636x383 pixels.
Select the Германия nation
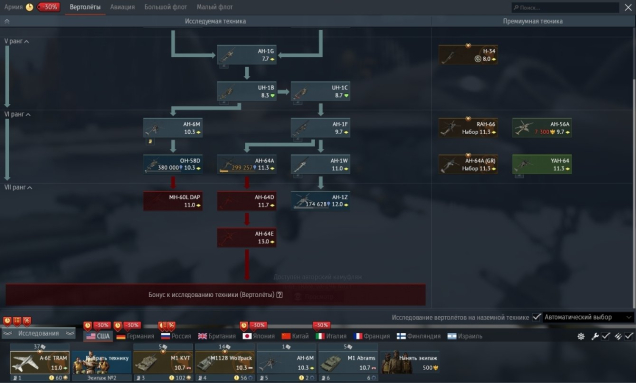[135, 336]
